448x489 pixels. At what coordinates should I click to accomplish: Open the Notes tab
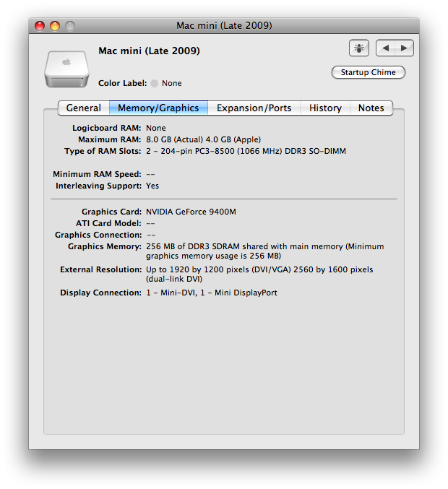pos(371,108)
